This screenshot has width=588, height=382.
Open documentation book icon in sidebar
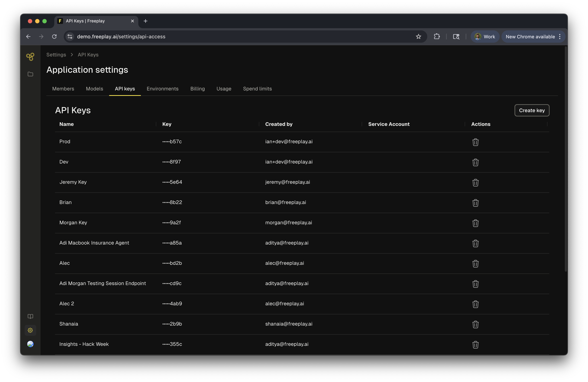click(x=30, y=316)
